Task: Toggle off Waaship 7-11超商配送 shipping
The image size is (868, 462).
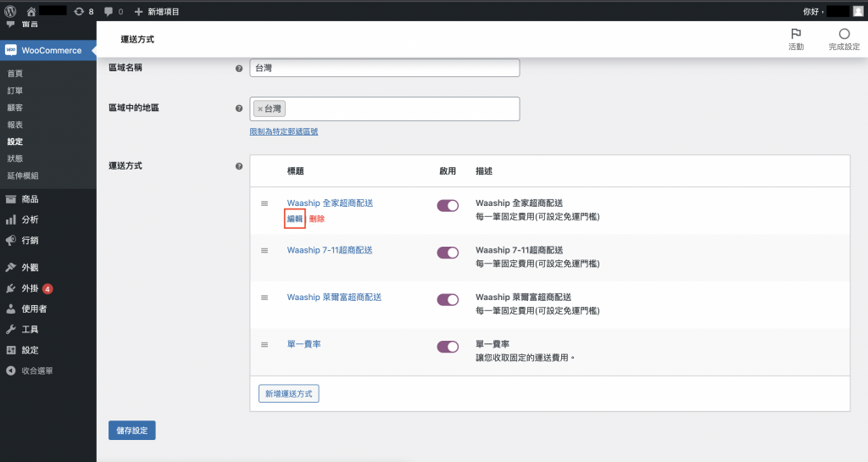Action: tap(448, 253)
